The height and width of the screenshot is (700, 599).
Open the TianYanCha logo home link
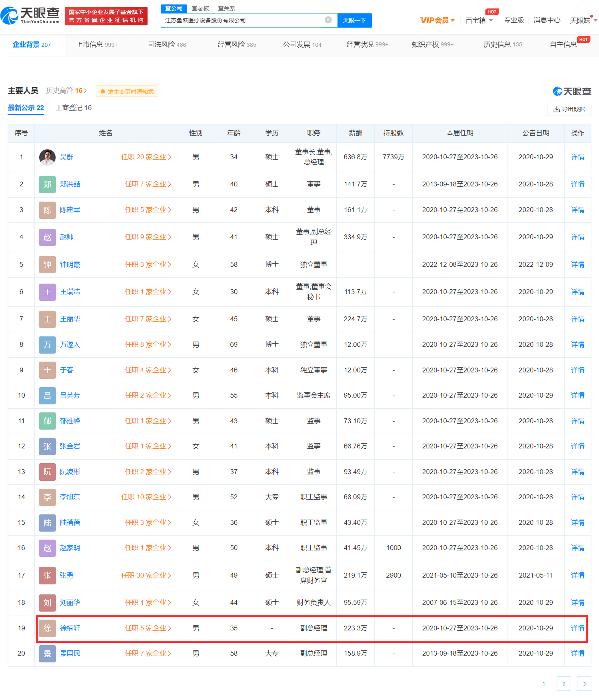30,15
